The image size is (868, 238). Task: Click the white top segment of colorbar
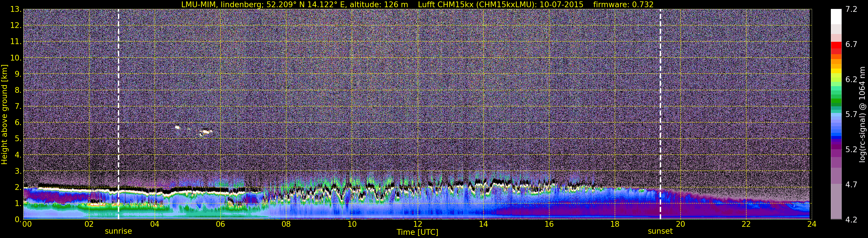pos(836,16)
